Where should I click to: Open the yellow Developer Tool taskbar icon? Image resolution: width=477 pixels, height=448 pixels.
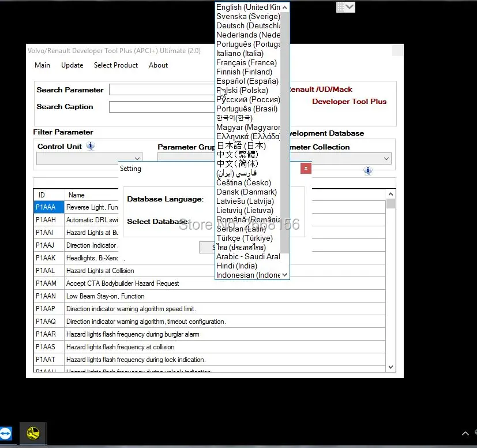pyautogui.click(x=33, y=433)
